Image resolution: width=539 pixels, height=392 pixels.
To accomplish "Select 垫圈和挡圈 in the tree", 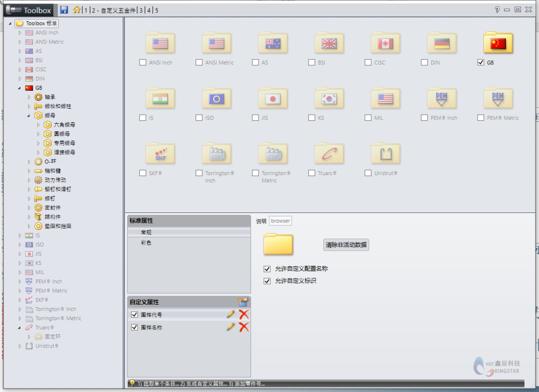I will click(58, 226).
